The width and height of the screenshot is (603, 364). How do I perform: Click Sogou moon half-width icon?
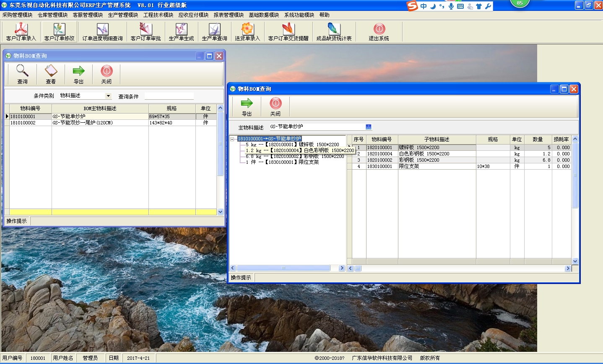[433, 6]
